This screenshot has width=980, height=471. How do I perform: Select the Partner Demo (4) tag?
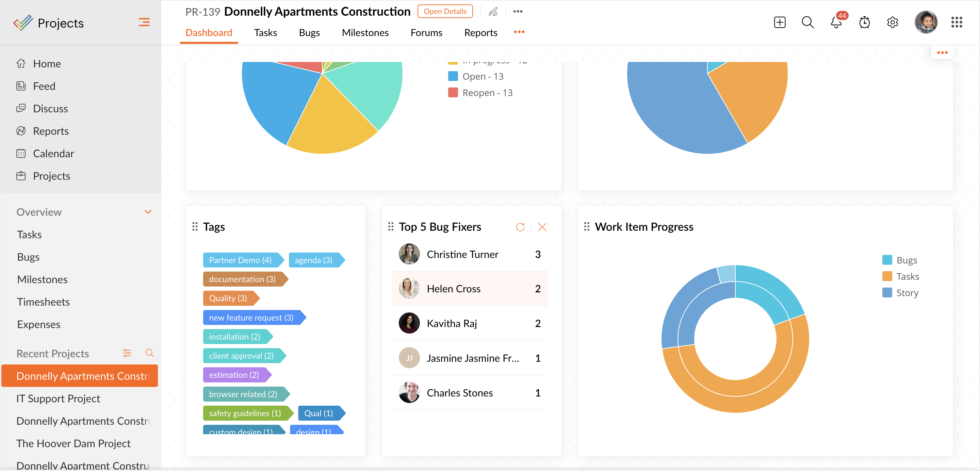coord(241,260)
